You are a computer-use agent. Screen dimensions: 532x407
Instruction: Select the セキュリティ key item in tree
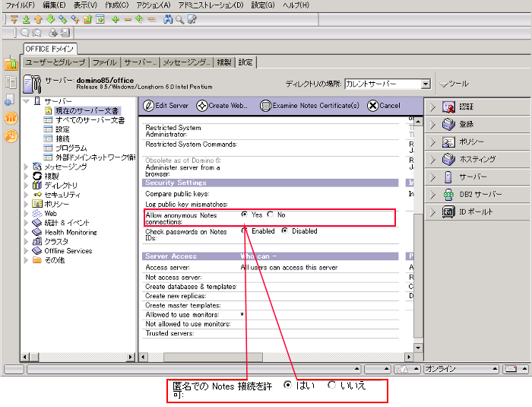(62, 195)
